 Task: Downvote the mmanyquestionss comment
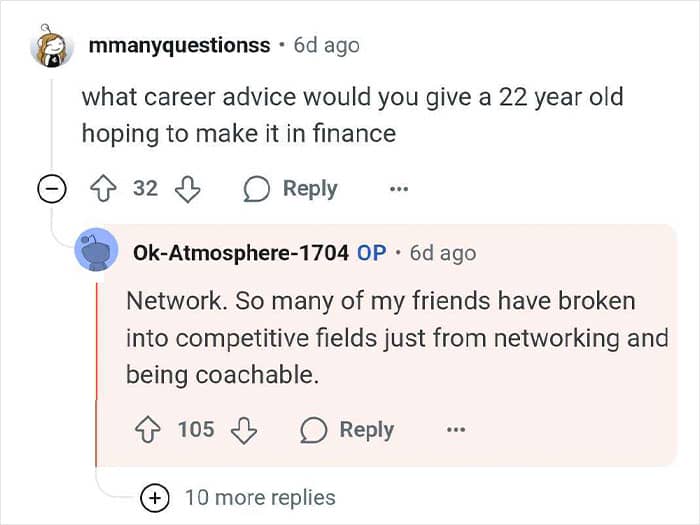187,189
